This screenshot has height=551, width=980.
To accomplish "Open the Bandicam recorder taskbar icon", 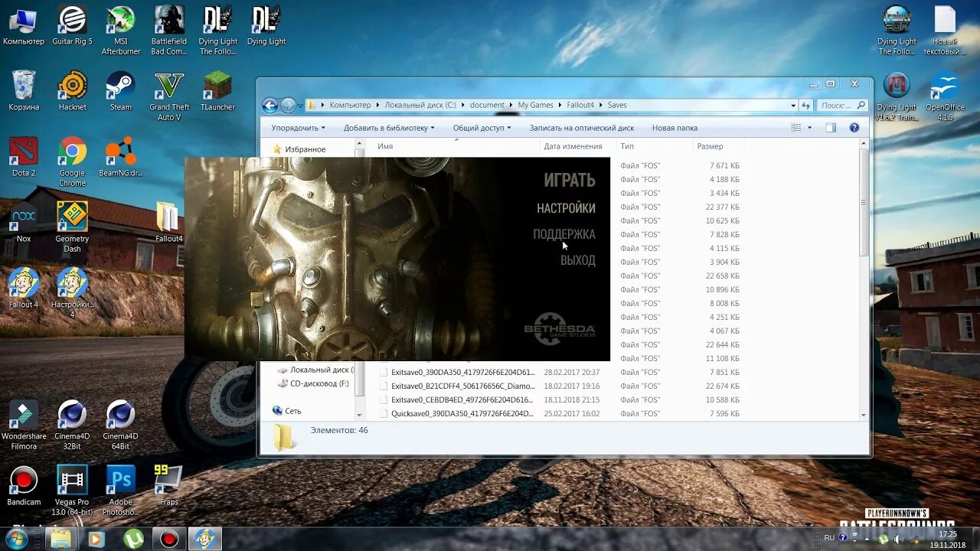I will (169, 539).
